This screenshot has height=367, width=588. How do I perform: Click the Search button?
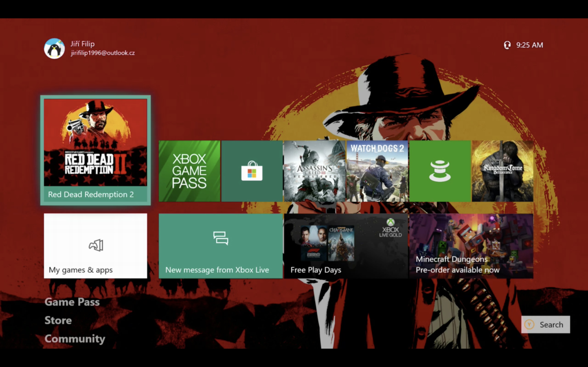546,325
